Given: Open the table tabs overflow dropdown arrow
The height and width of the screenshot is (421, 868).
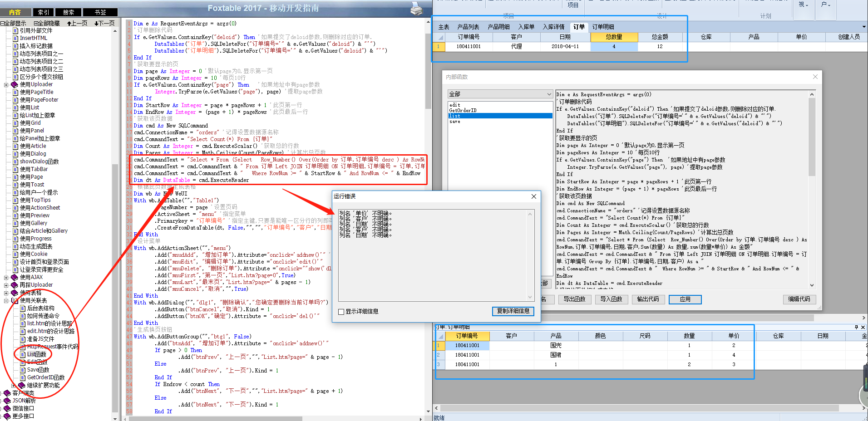Looking at the screenshot, I should click(x=863, y=27).
